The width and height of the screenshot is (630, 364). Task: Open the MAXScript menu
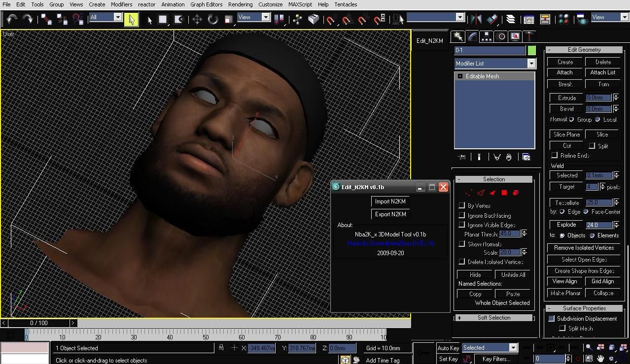[300, 4]
